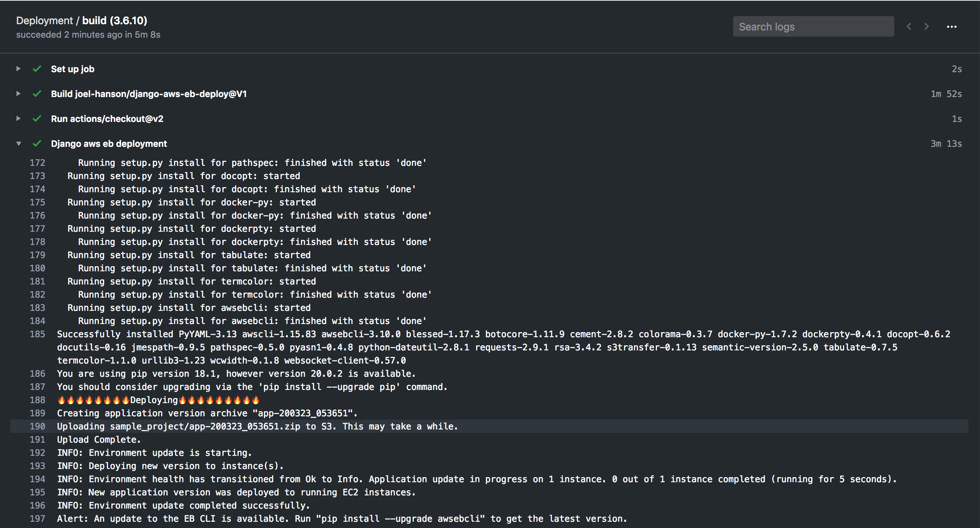Screen dimensions: 980x528
Task: Click 'INFO: Deploying new version to instance(s).'
Action: click(170, 466)
